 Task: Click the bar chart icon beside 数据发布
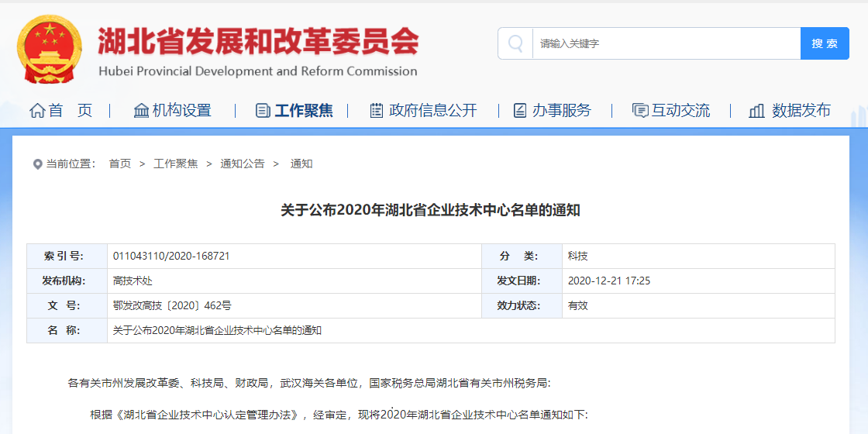tap(756, 111)
